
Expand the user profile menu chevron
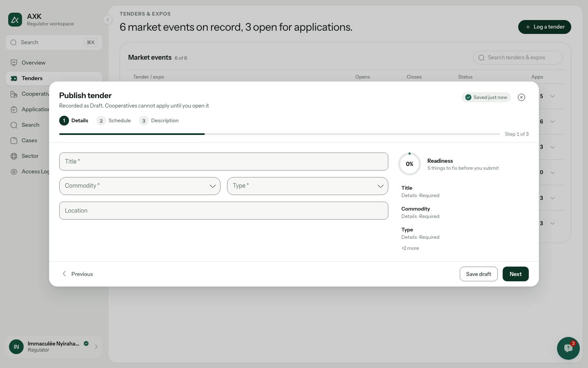(96, 347)
